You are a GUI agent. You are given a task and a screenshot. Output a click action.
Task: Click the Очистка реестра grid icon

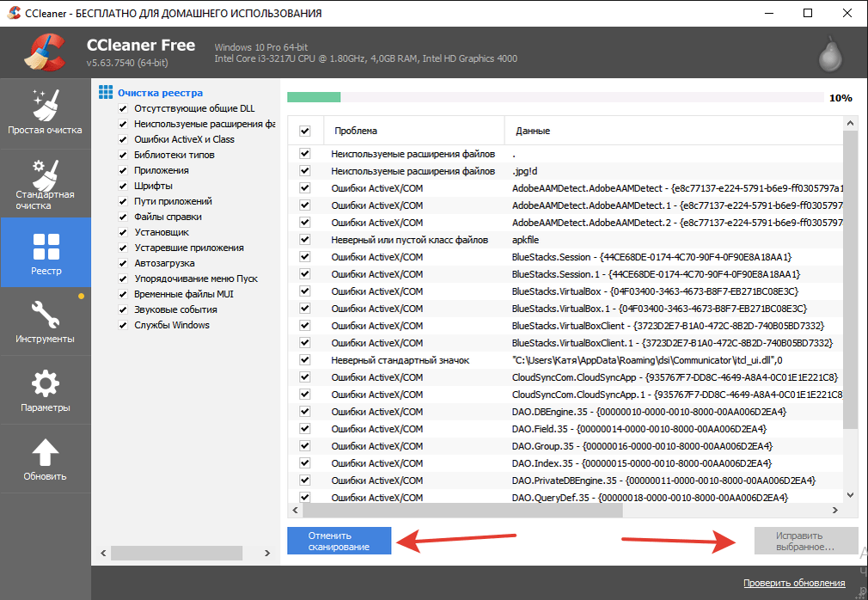tap(106, 92)
